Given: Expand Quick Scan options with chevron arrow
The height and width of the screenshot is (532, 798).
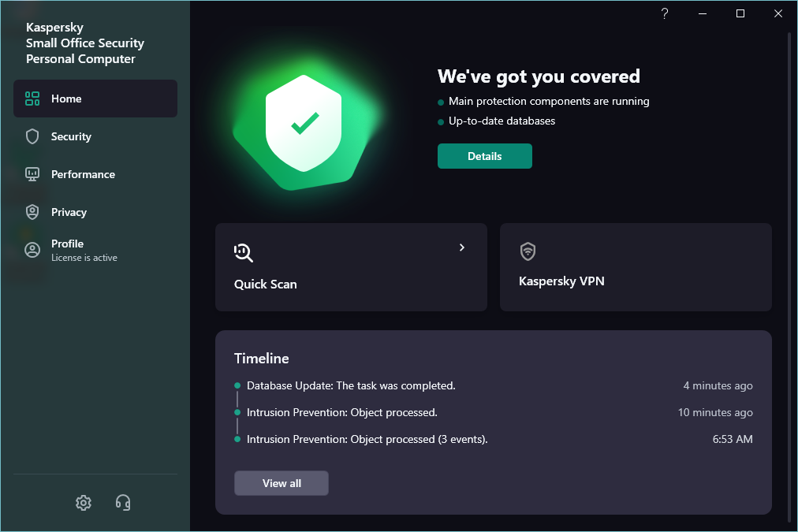Looking at the screenshot, I should coord(462,247).
